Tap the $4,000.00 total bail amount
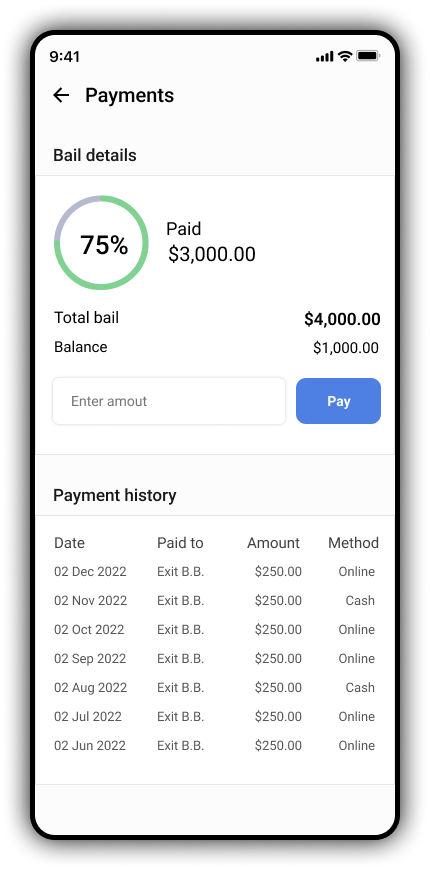The image size is (430, 870). [x=342, y=319]
